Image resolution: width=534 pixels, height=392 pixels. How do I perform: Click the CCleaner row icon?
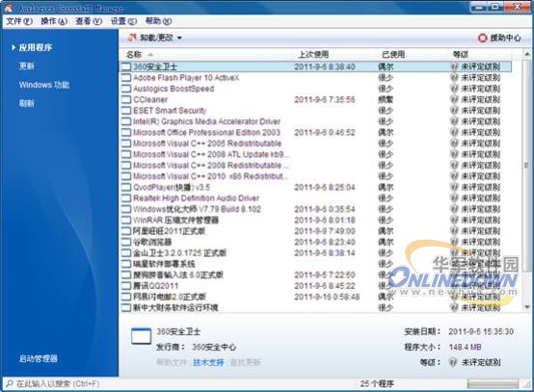126,99
